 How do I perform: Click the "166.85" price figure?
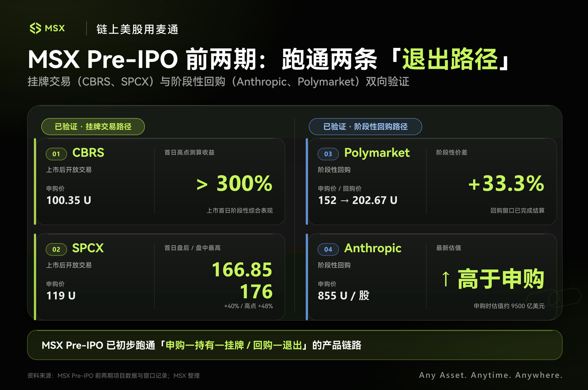tap(242, 269)
